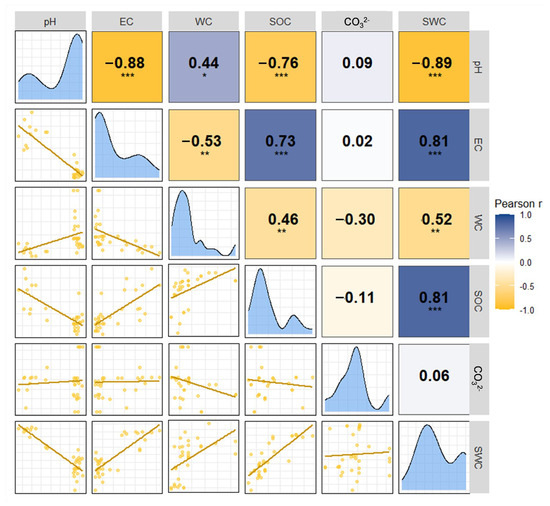The width and height of the screenshot is (550, 506).
Task: Click the pH column header
Action: click(50, 21)
